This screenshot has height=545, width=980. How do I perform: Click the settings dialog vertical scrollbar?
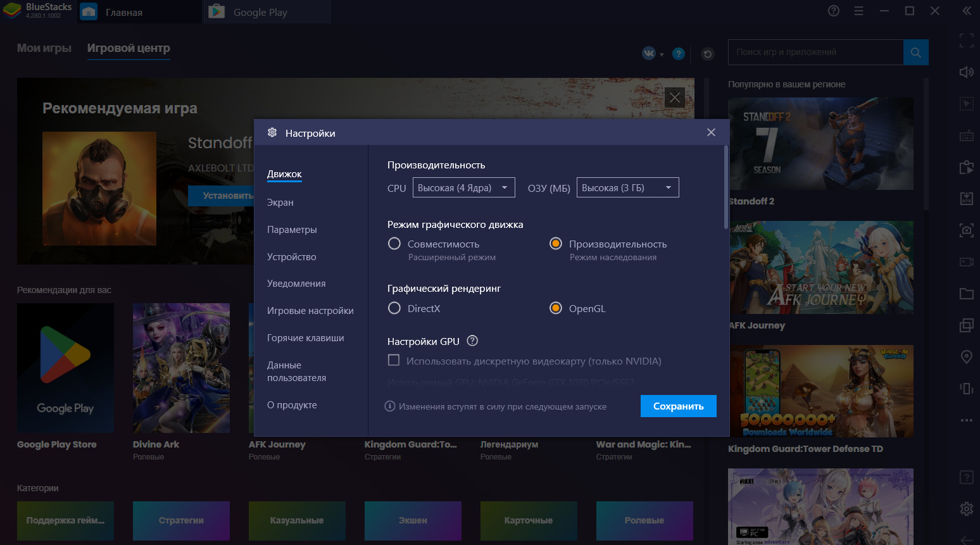click(726, 187)
